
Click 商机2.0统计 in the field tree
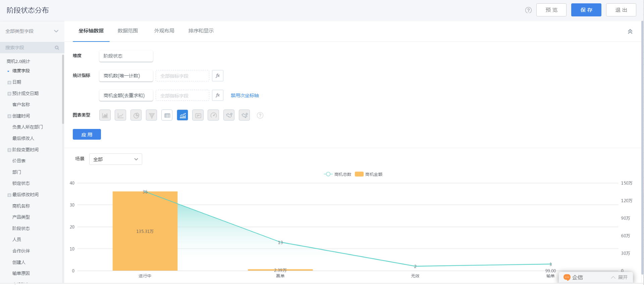[x=18, y=62]
